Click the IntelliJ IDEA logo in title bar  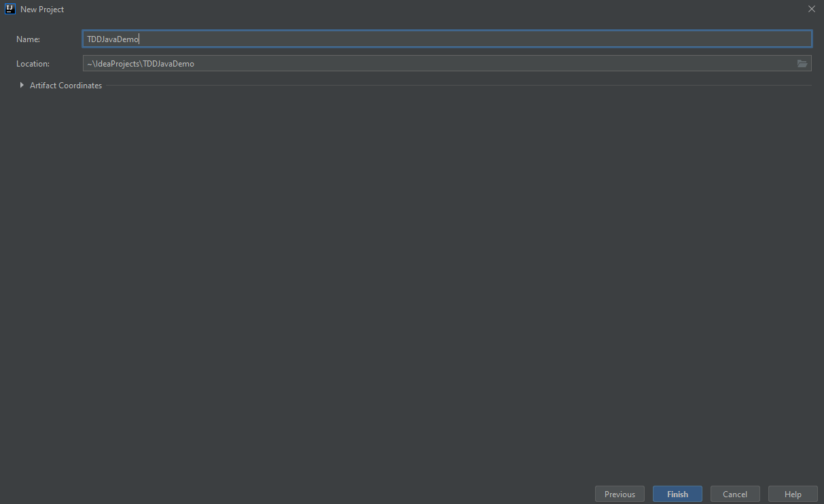tap(10, 9)
